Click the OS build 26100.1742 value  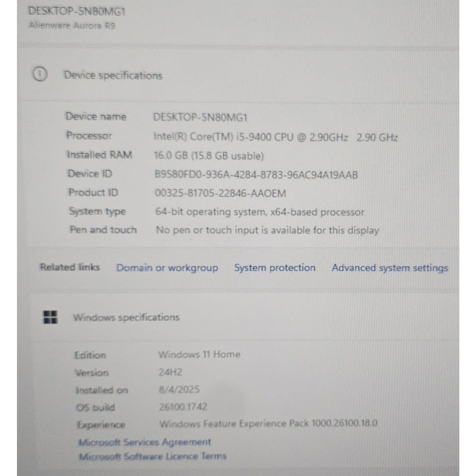[183, 407]
